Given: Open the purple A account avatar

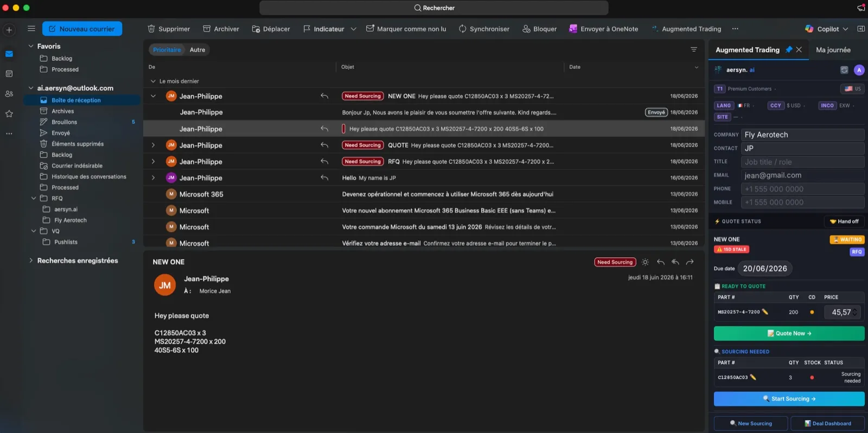Looking at the screenshot, I should coord(859,70).
